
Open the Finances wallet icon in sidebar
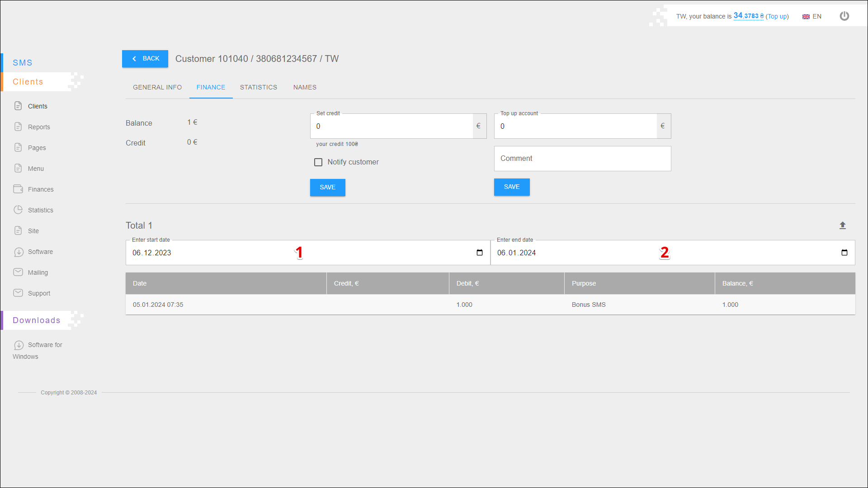point(18,189)
